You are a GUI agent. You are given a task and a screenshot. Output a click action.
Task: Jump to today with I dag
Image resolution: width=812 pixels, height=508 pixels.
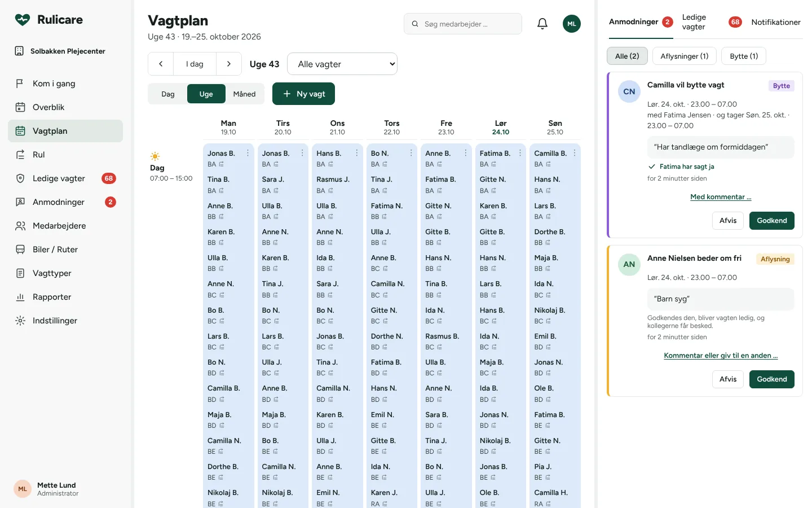coord(195,64)
